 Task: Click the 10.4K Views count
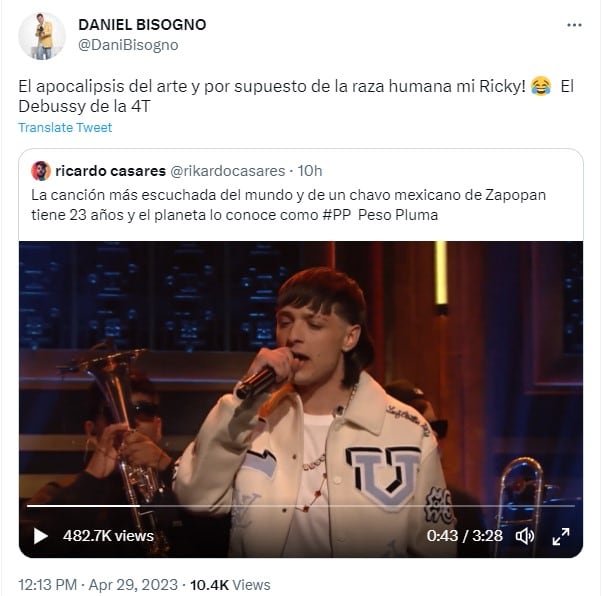pyautogui.click(x=230, y=585)
